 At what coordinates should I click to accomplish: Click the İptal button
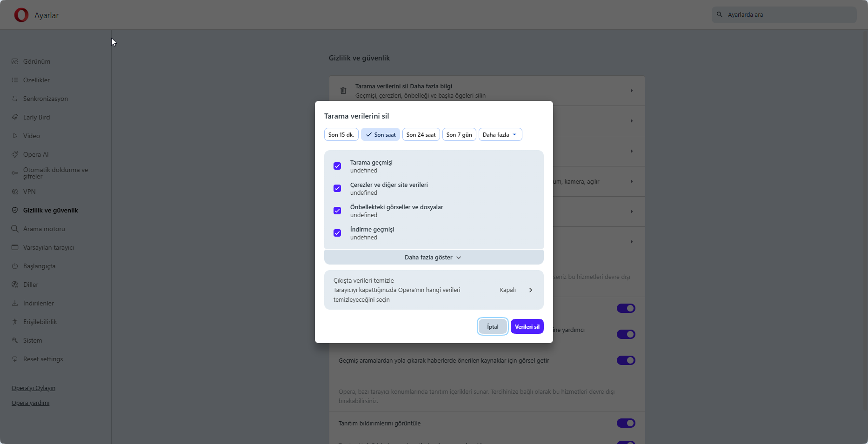493,326
